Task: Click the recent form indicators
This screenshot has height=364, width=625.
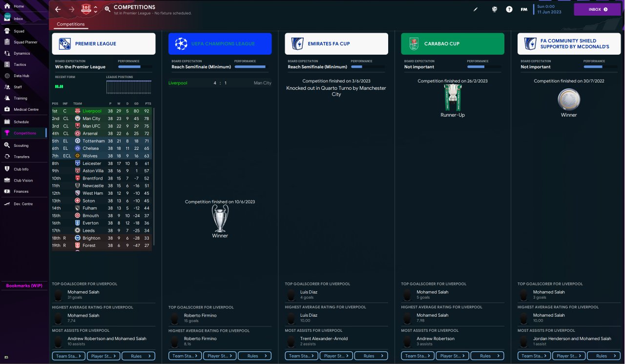Action: [59, 87]
